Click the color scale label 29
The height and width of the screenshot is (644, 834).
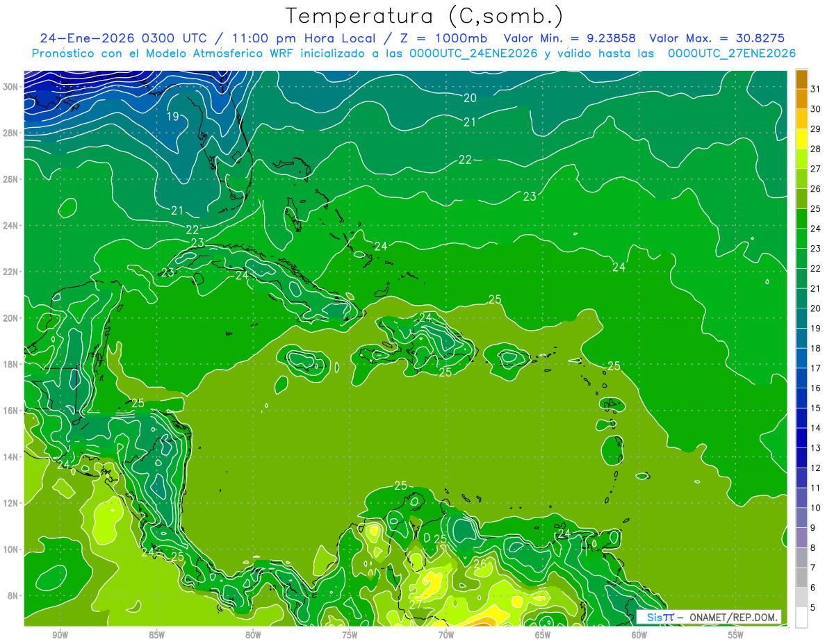click(x=815, y=129)
